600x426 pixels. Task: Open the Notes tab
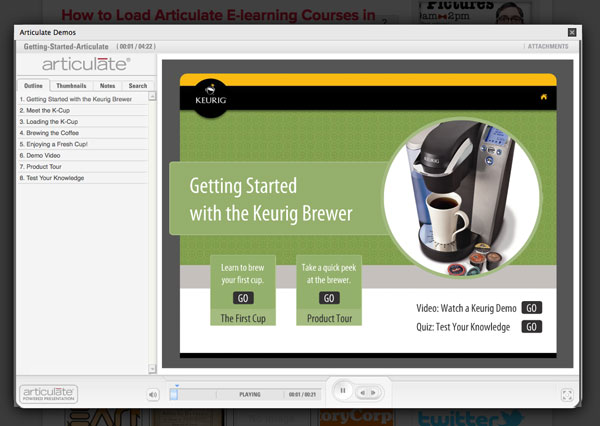pos(108,86)
